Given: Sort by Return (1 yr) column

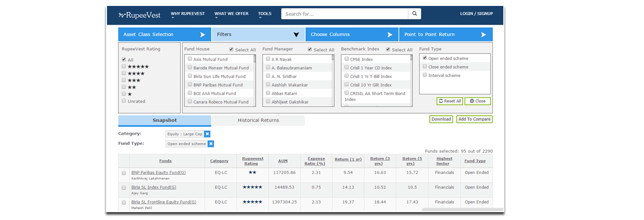Looking at the screenshot, I should point(347,161).
